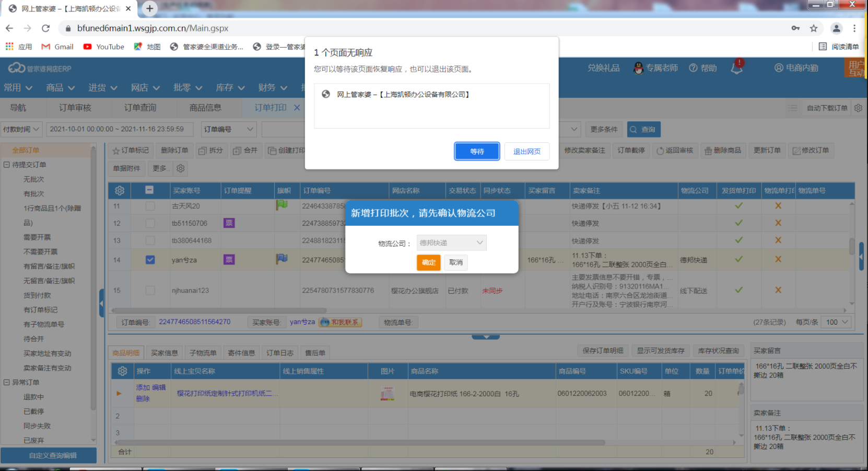Open YouTube bookmark
Viewport: 868px width, 471px height.
[104, 47]
